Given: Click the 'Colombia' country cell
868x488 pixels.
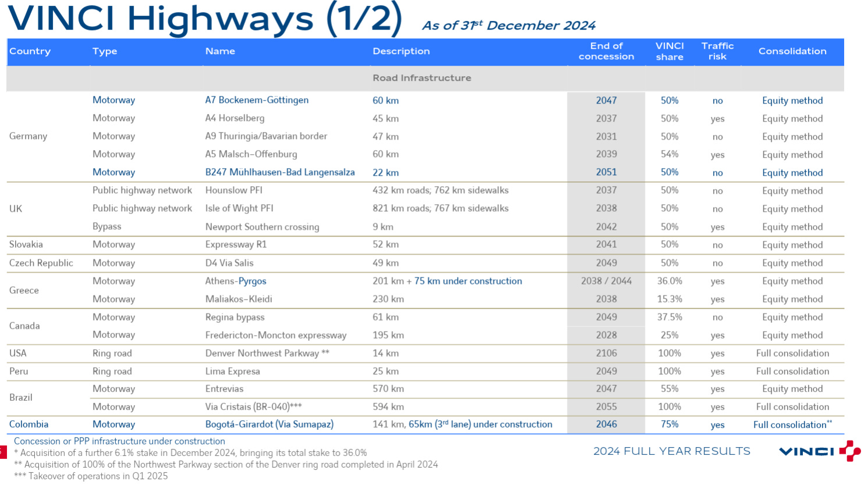Looking at the screenshot, I should [29, 424].
